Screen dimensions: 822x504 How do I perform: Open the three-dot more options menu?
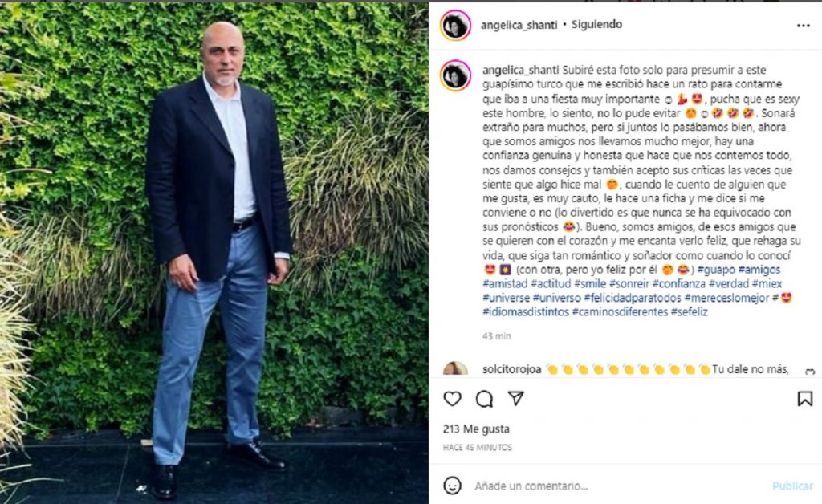(x=803, y=26)
